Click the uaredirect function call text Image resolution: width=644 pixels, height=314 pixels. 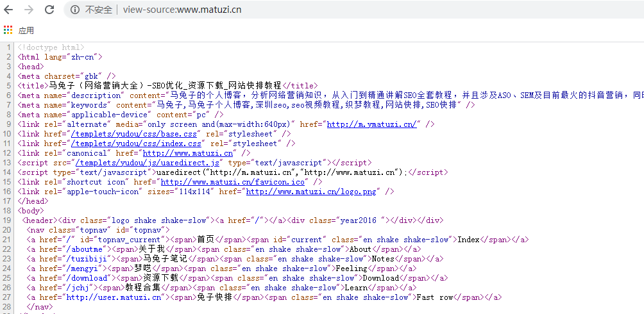[282, 172]
